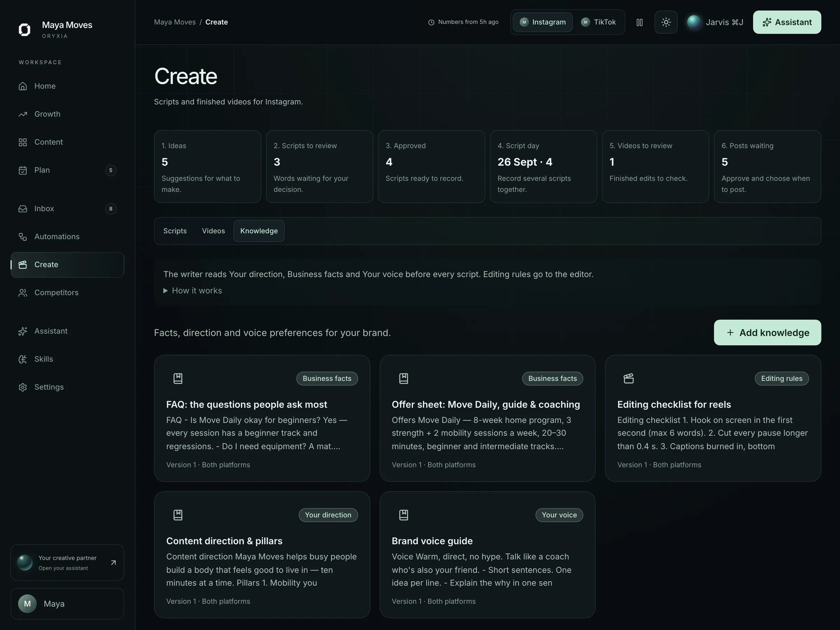This screenshot has height=630, width=840.
Task: Open the 1. Ideas stage card
Action: coord(207,167)
